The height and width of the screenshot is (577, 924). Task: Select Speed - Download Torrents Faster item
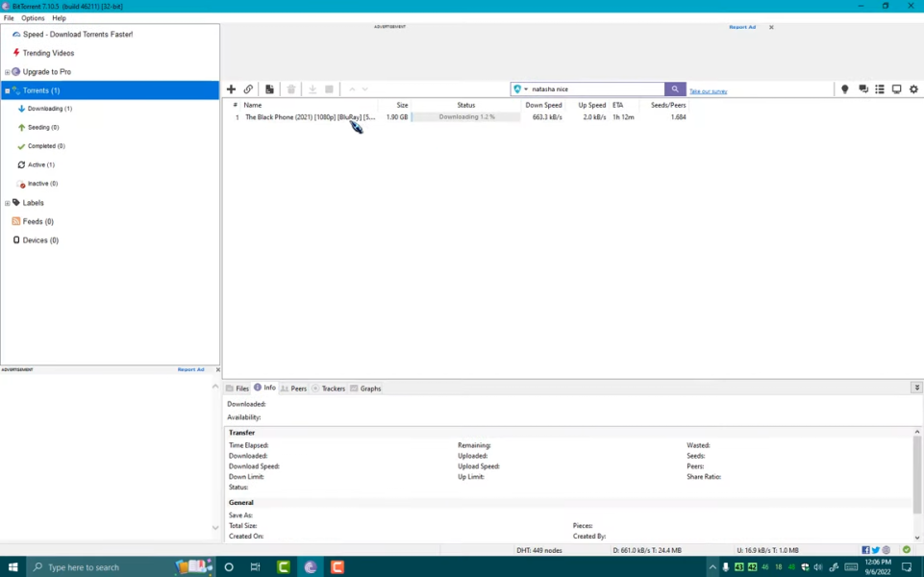tap(78, 35)
